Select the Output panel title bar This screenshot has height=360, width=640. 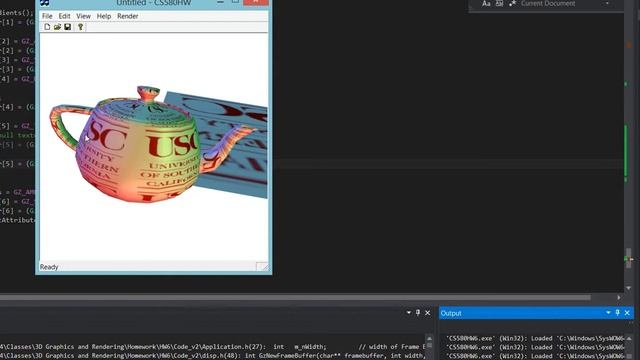(x=536, y=313)
